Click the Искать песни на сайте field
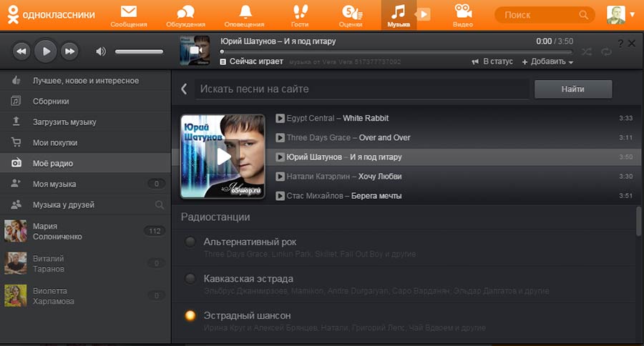This screenshot has height=346, width=644. (362, 89)
